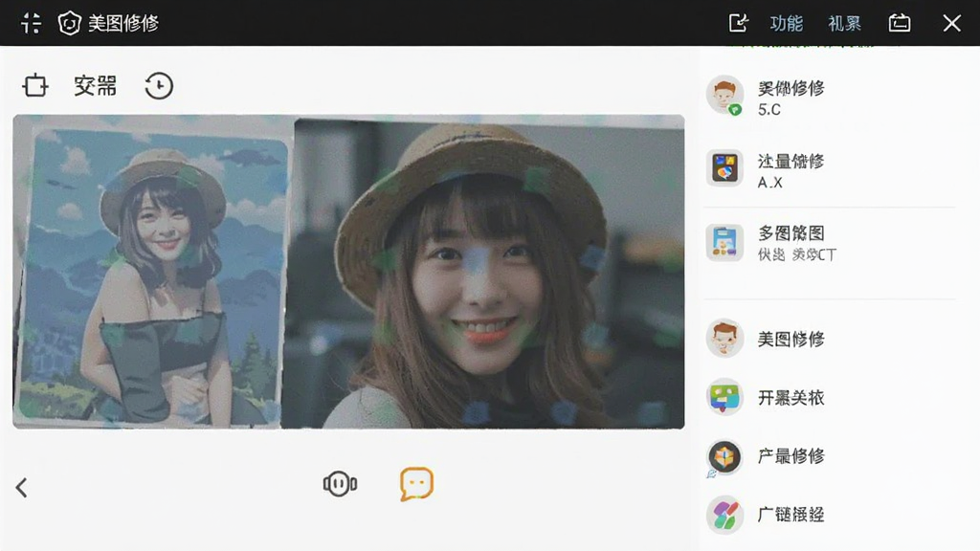Screen dimensions: 980x551
Task: Click the robot face icon below the images
Action: [x=340, y=483]
